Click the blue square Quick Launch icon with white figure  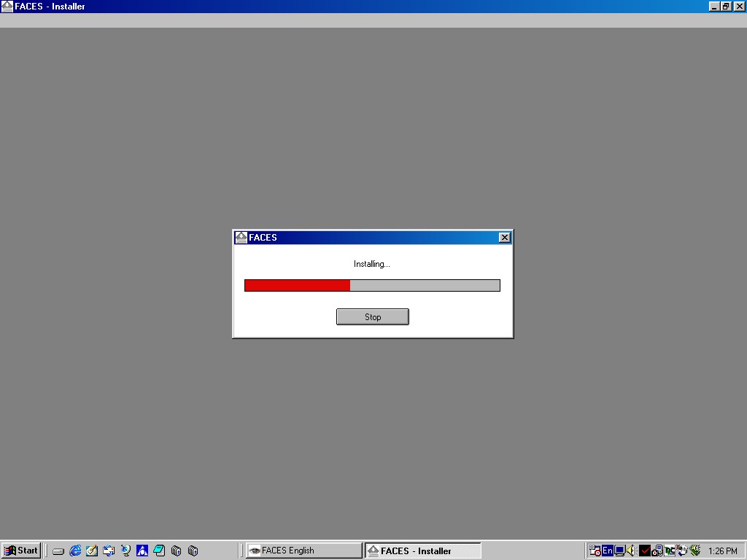coord(142,551)
